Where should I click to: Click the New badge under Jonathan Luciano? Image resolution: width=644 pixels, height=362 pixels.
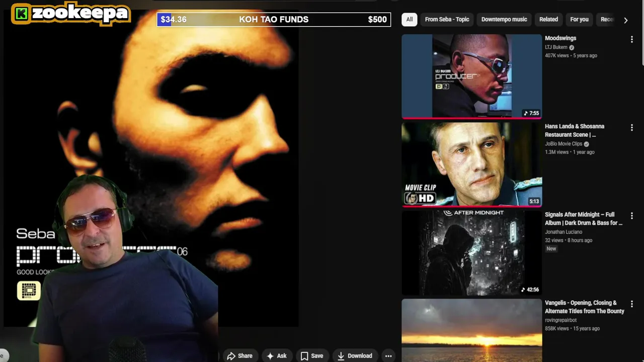click(551, 249)
